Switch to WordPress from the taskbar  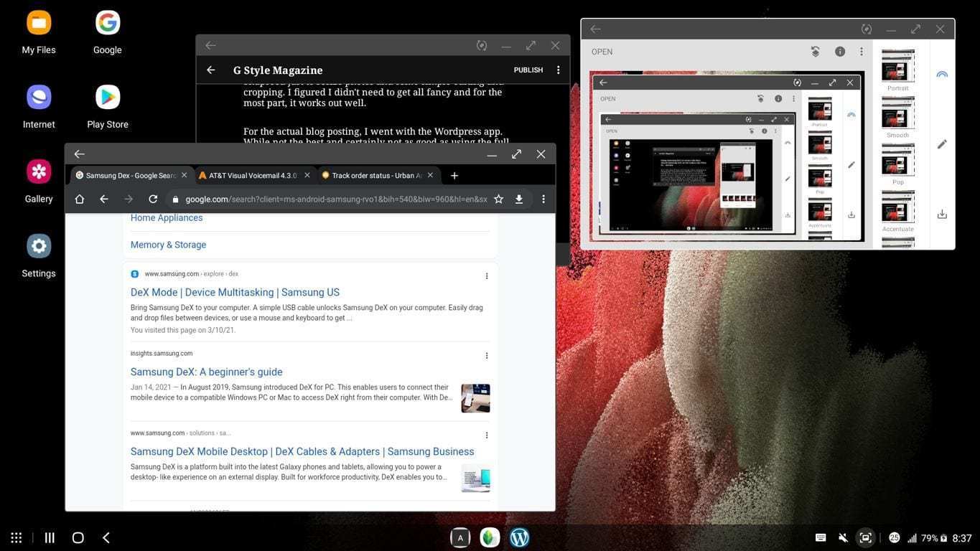tap(519, 537)
